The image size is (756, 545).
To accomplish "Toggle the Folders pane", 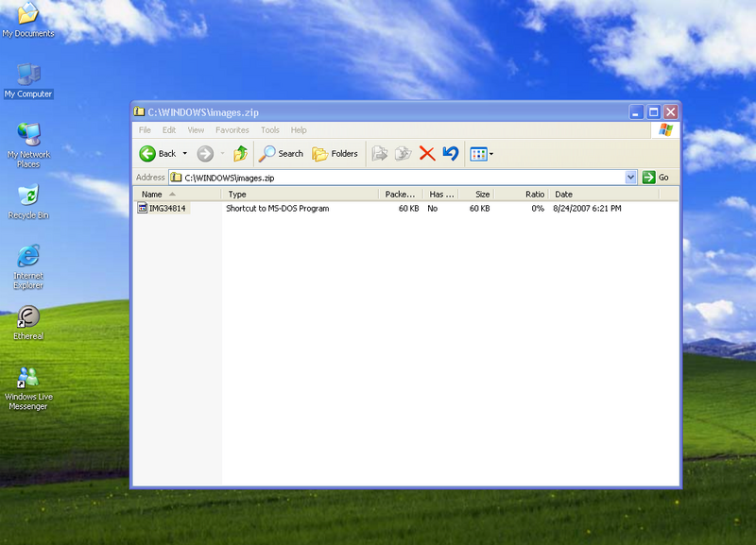I will point(335,154).
